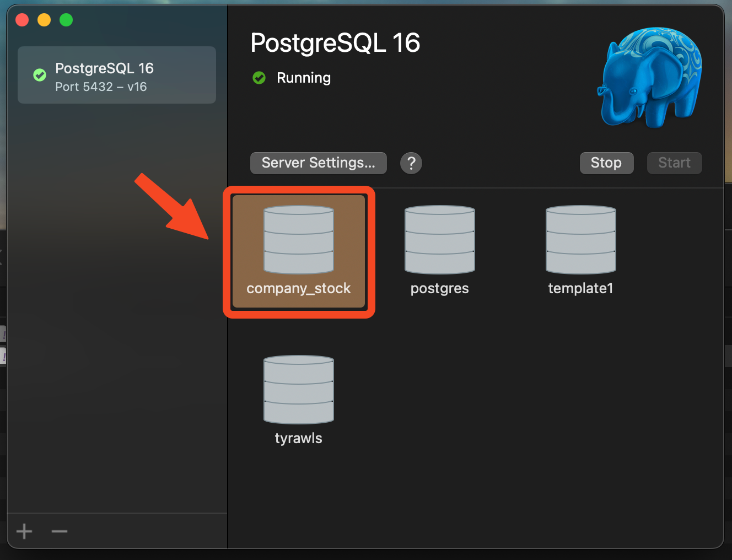Screen dimensions: 732x560
Task: Select the company_stock database icon
Action: click(299, 240)
